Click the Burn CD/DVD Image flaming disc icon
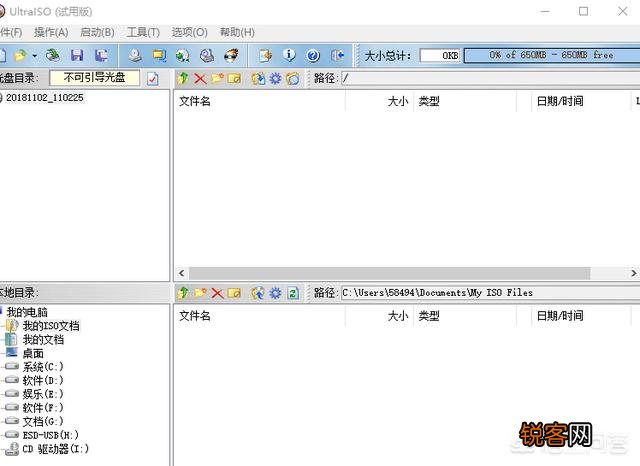 point(231,55)
